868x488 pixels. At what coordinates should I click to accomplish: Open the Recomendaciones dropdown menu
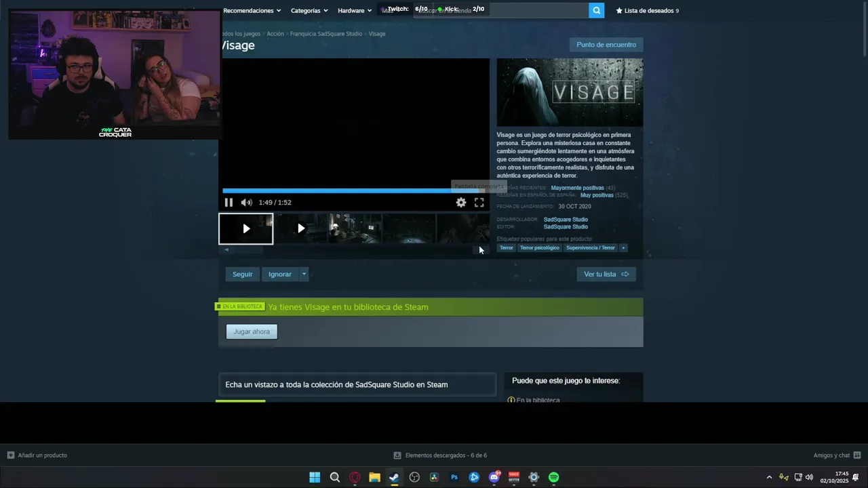point(252,10)
